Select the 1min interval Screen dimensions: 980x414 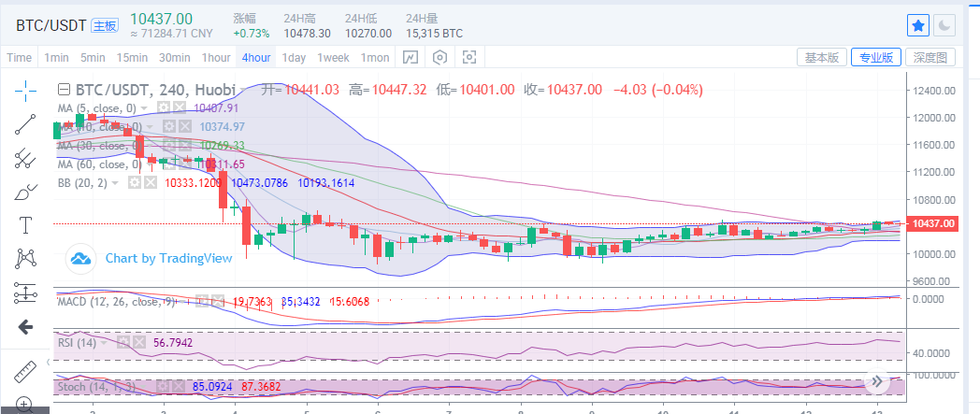click(x=56, y=57)
